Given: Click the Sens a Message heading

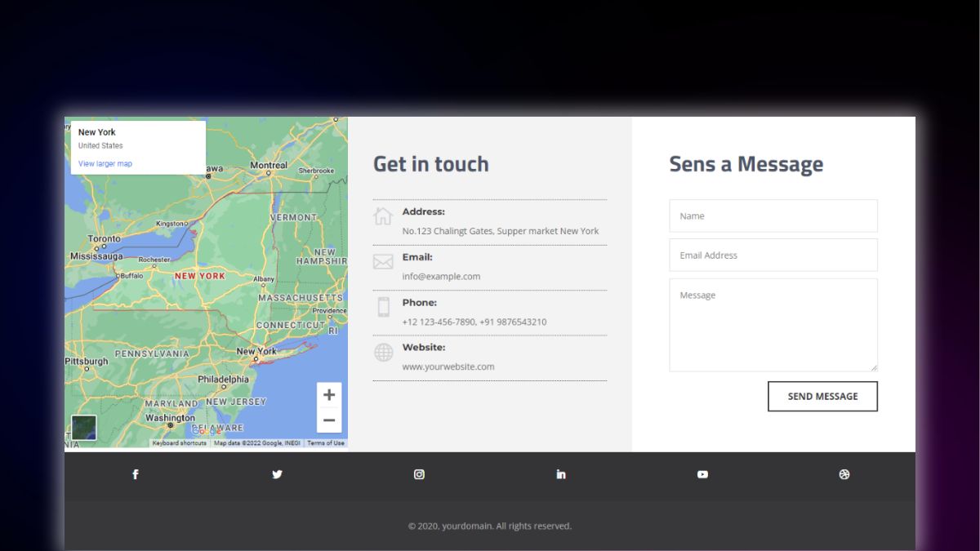Looking at the screenshot, I should (746, 164).
